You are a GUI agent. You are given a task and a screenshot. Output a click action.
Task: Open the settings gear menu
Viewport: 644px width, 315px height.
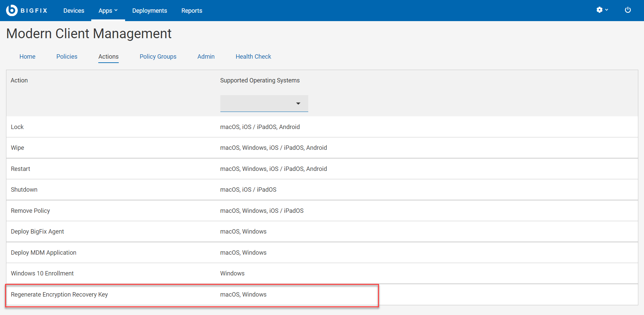599,10
